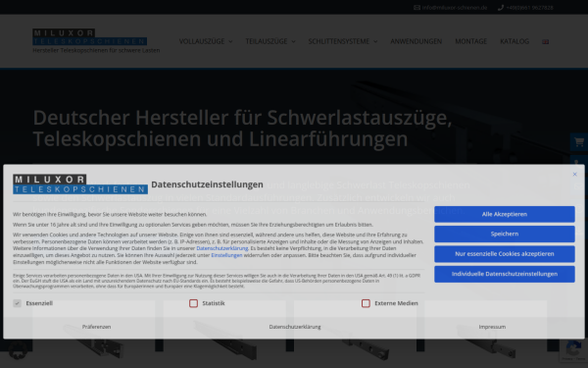Open Präferenzen in the dialog footer
Image resolution: width=588 pixels, height=368 pixels.
(x=96, y=327)
